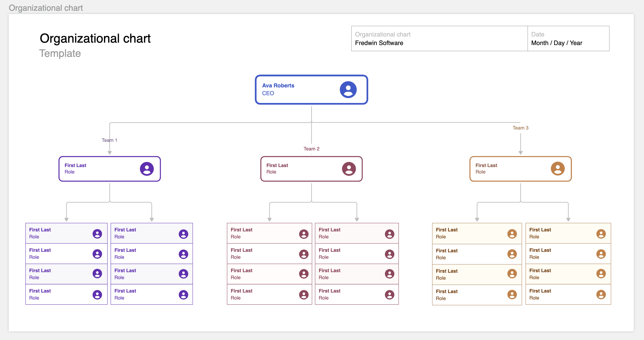Select the orange avatar icon on Team 3 lead card

(x=558, y=169)
